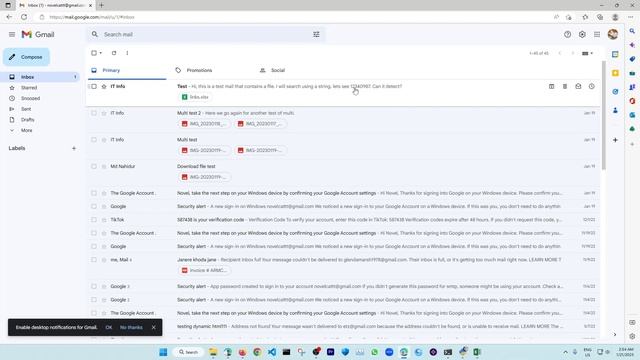This screenshot has height=360, width=640.
Task: Reload the page with browser refresh button
Action: (24, 17)
